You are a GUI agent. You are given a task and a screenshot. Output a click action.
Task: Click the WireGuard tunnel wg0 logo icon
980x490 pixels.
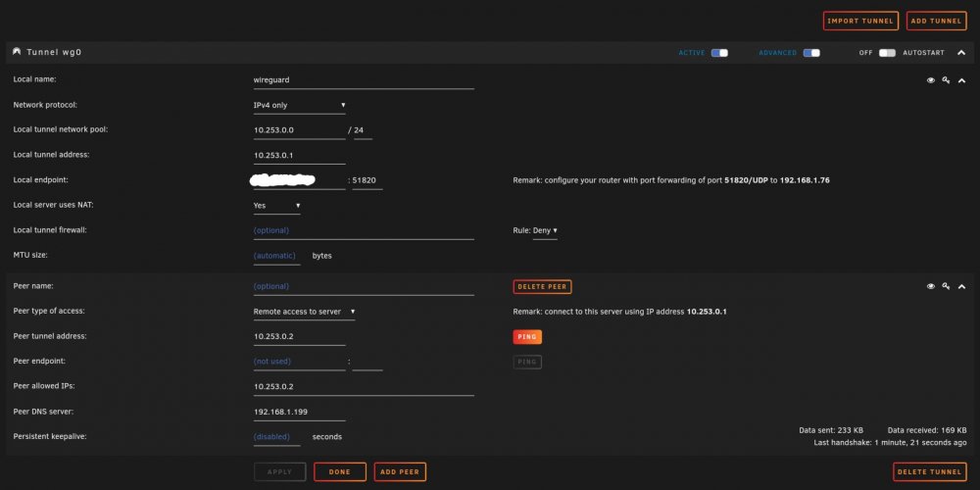click(x=17, y=52)
